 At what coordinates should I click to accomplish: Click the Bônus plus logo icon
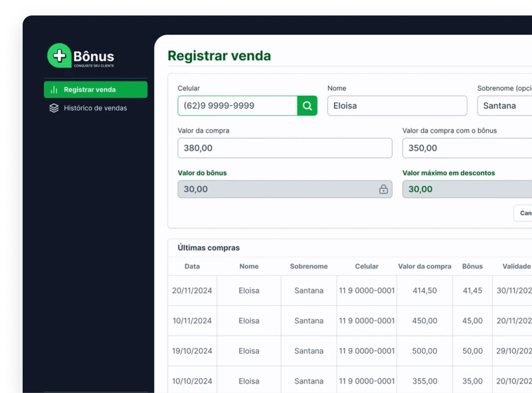[x=59, y=56]
